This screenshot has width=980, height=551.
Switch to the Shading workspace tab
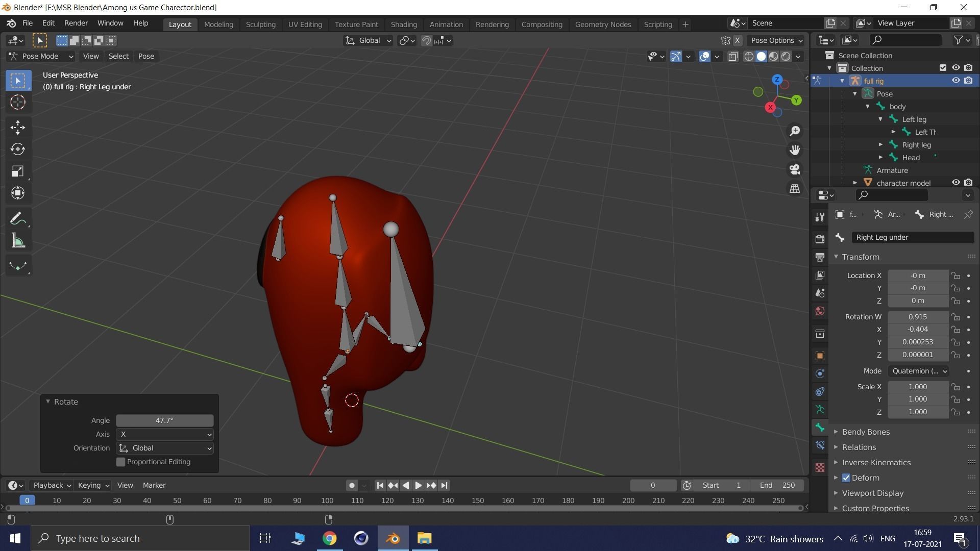(x=404, y=24)
